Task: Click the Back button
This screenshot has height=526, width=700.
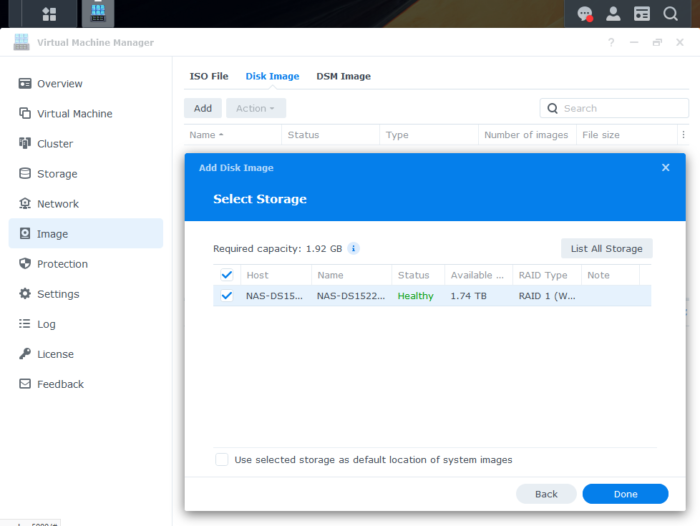Action: (546, 494)
